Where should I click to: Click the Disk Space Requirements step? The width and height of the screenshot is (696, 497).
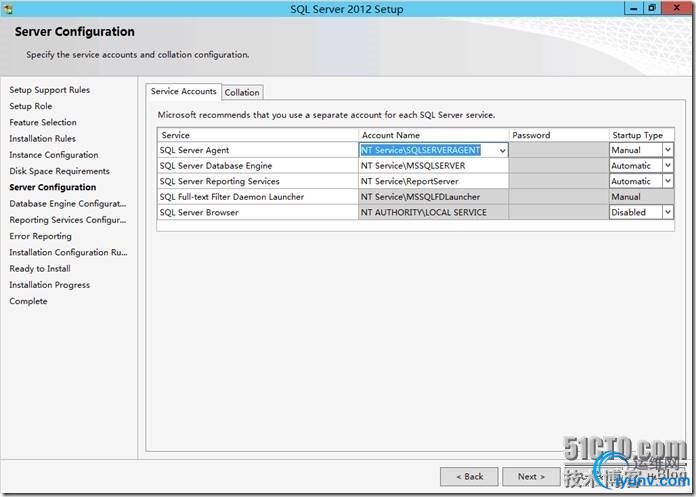[59, 171]
